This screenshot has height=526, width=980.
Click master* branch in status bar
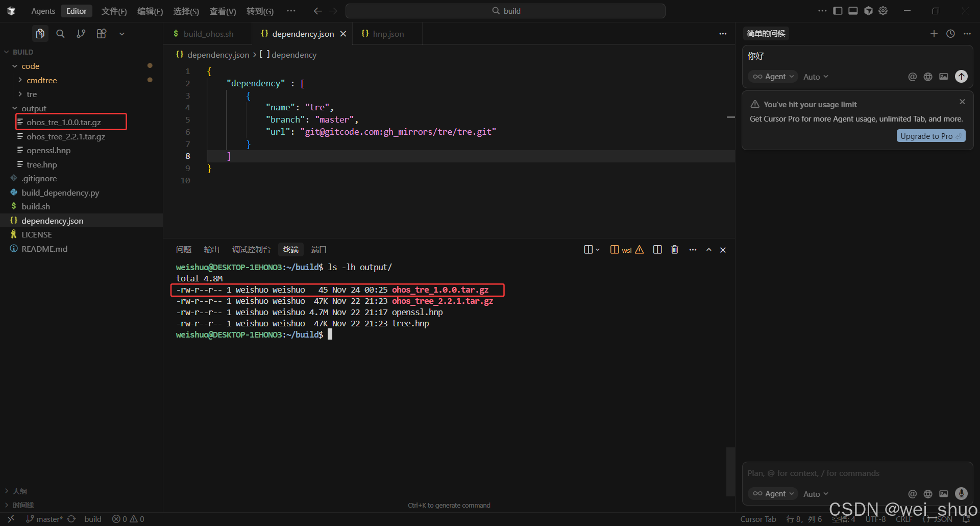point(44,519)
